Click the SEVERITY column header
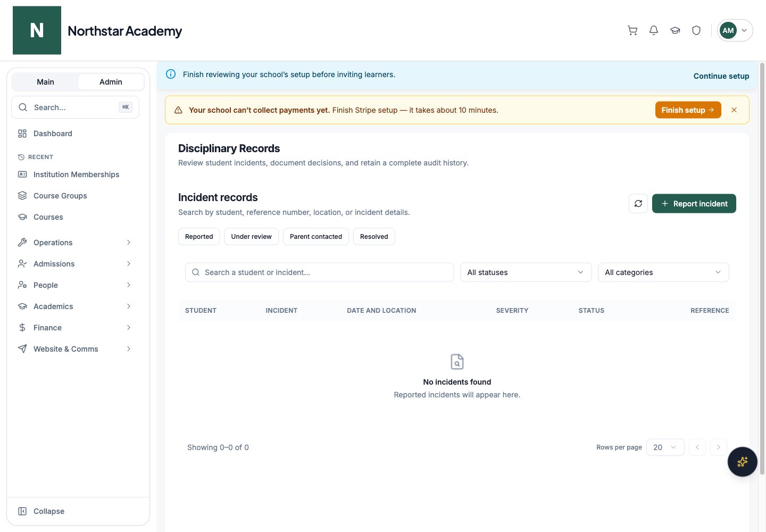The image size is (766, 532). pos(512,311)
